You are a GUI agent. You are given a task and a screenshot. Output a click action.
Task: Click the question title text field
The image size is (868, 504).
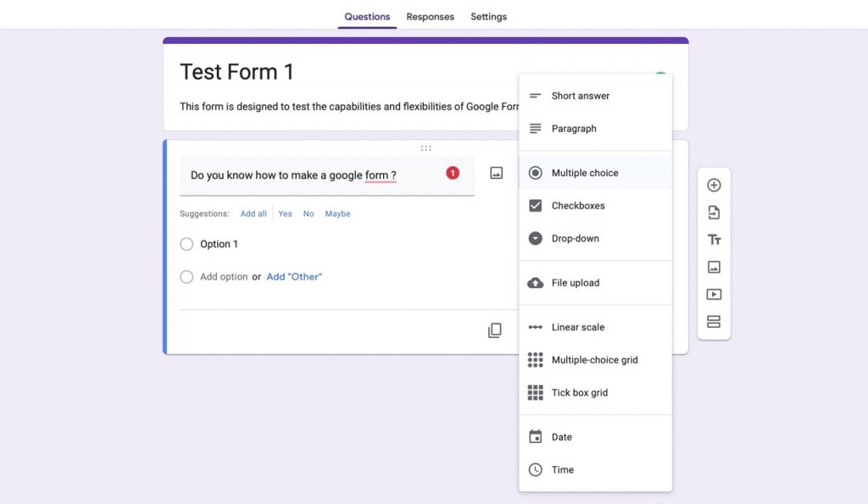tap(314, 175)
